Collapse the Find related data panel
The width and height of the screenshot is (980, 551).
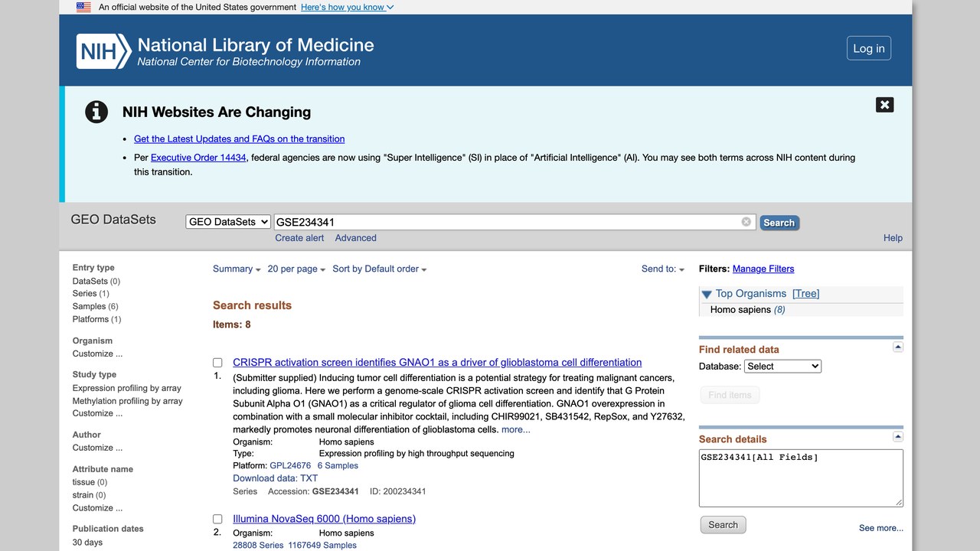[898, 347]
